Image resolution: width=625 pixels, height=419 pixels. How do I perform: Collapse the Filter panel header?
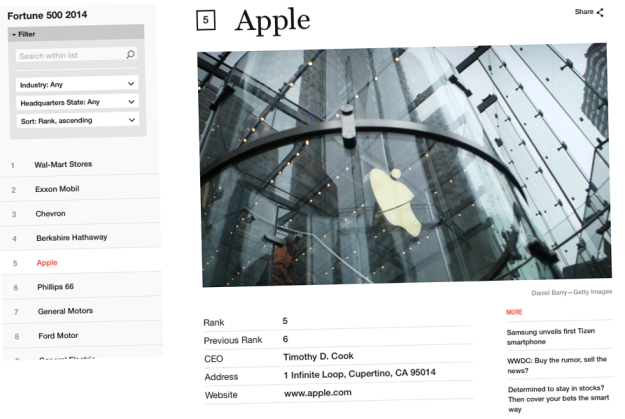tap(76, 33)
